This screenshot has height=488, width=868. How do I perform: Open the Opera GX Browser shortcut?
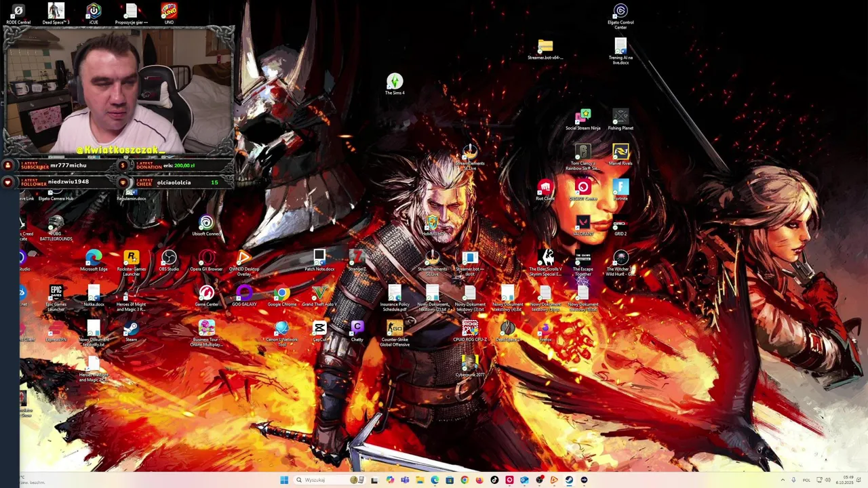coord(206,260)
